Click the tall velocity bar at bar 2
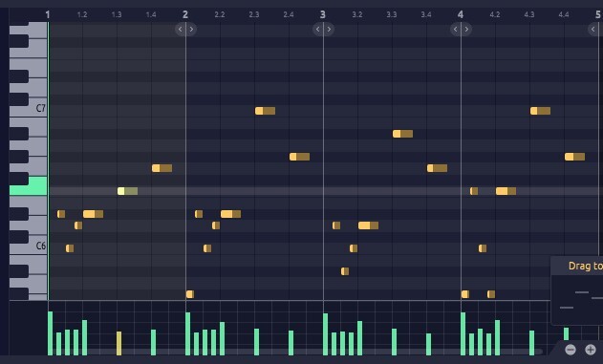This screenshot has width=603, height=364. pyautogui.click(x=187, y=333)
